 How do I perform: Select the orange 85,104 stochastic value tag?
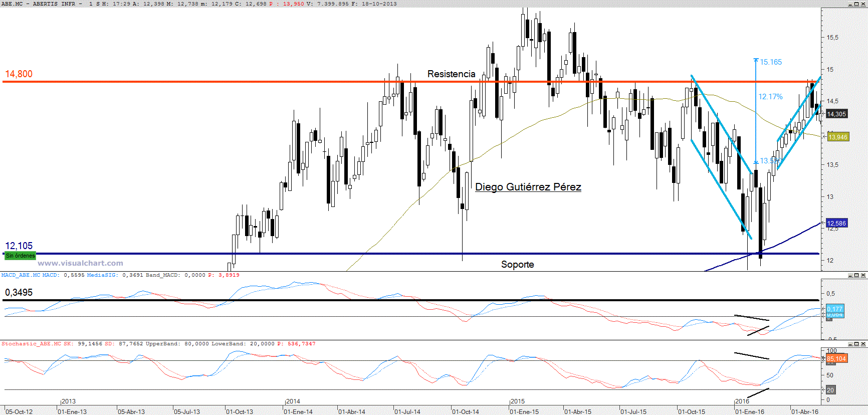click(836, 358)
